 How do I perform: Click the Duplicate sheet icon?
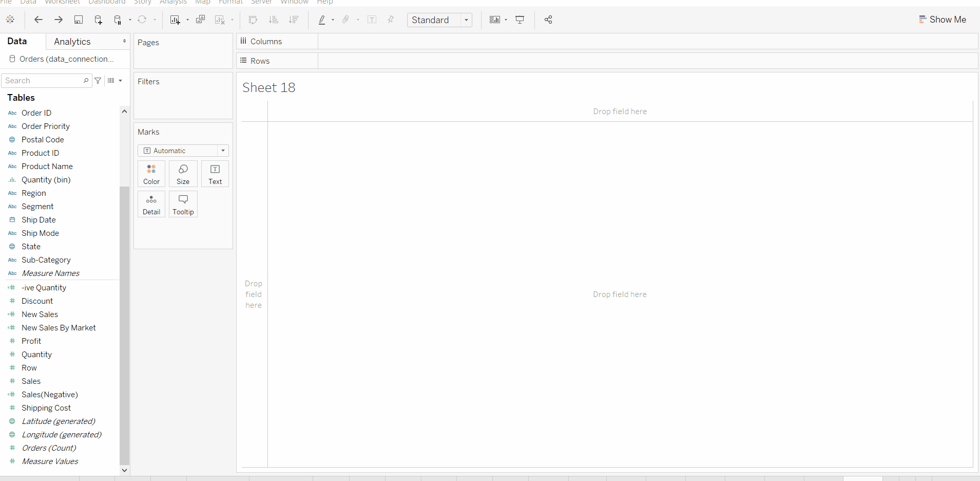tap(200, 20)
